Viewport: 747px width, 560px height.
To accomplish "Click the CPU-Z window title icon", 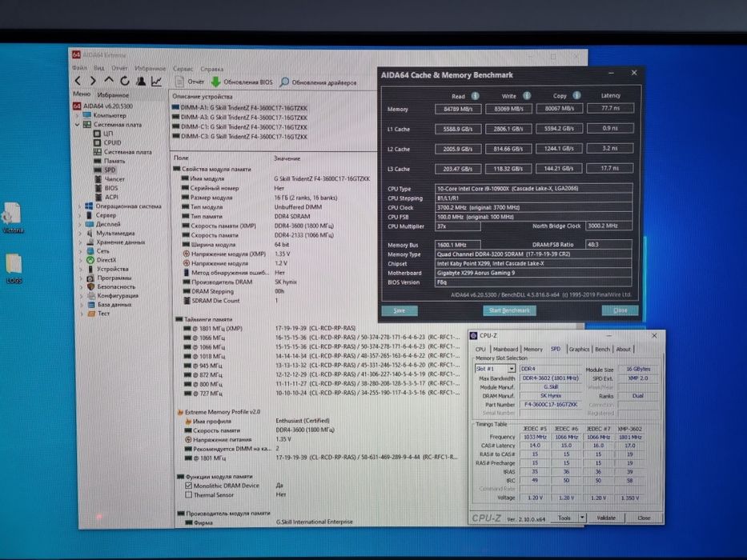I will click(x=473, y=336).
